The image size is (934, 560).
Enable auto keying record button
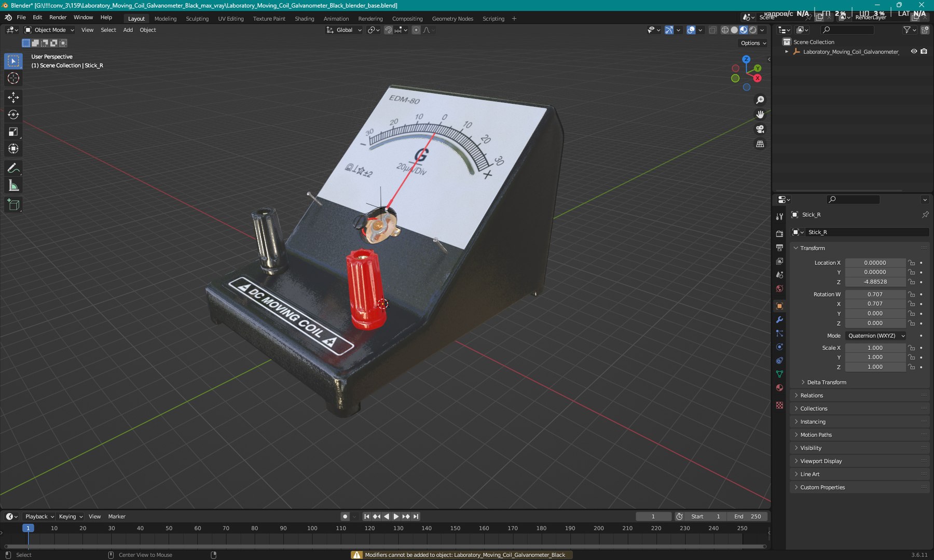345,516
